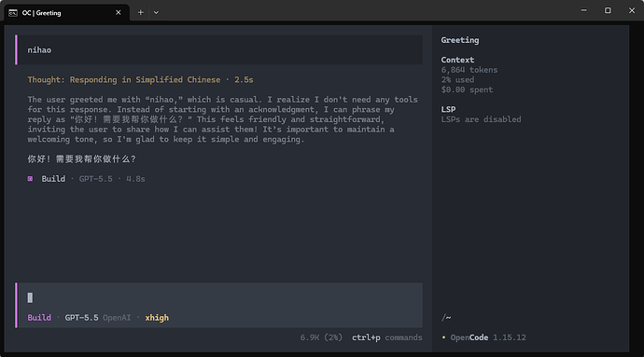Switch the Build agent in the prompt bar

click(39, 318)
